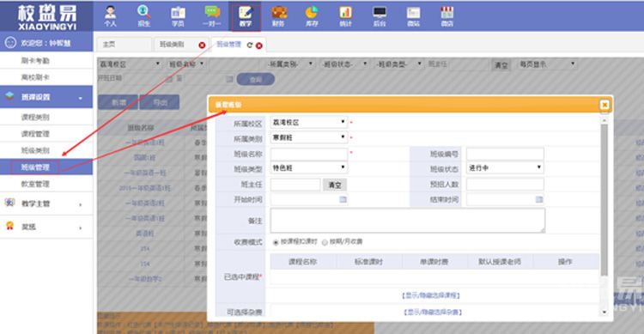Click the 班课设置 layers icon
Image resolution: width=644 pixels, height=334 pixels.
pos(9,96)
